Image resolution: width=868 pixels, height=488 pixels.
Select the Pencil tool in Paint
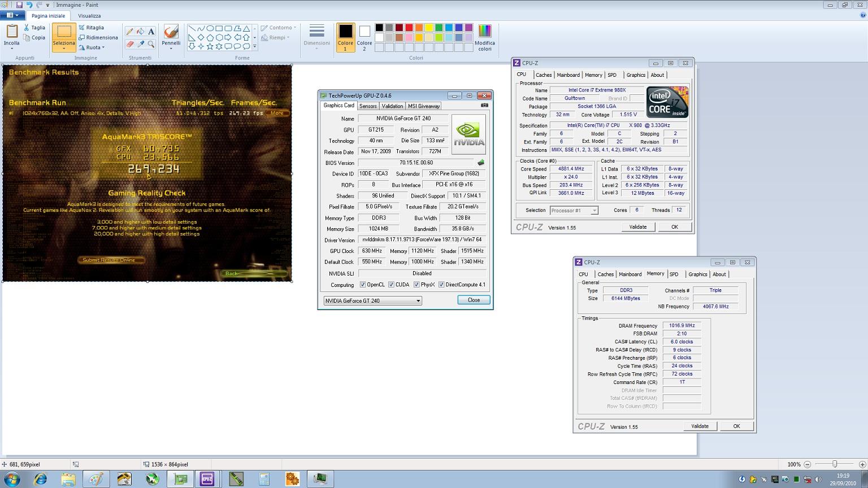click(129, 32)
